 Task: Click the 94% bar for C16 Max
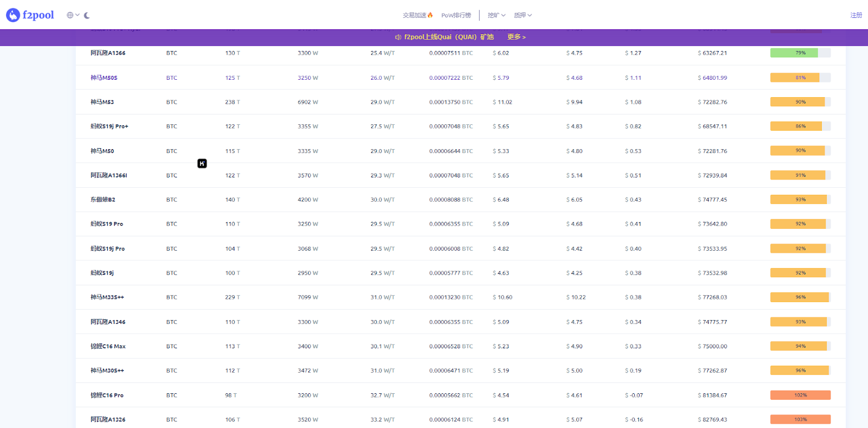[x=800, y=346]
